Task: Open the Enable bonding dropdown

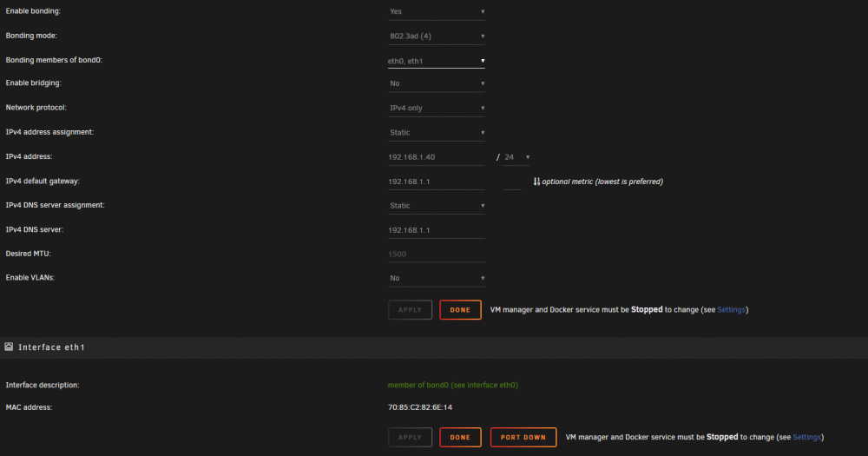Action: pos(437,11)
